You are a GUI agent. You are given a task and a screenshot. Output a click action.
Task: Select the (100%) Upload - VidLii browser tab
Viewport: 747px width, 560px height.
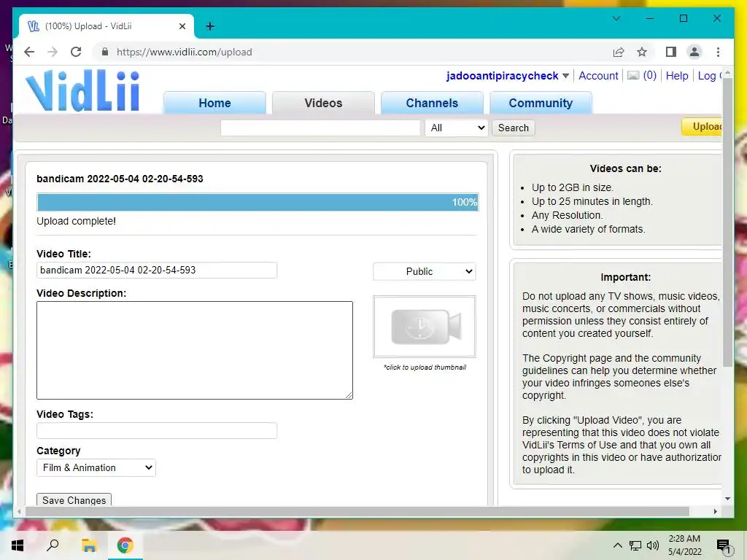[107, 26]
